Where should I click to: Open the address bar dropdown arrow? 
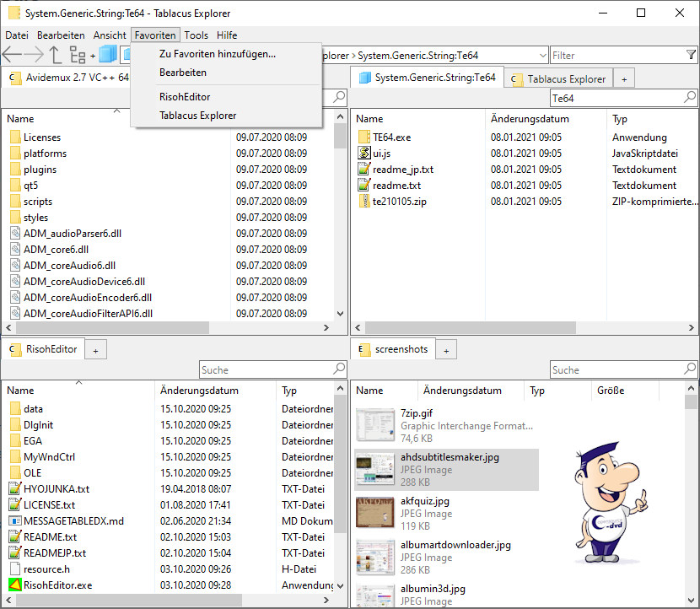(541, 56)
